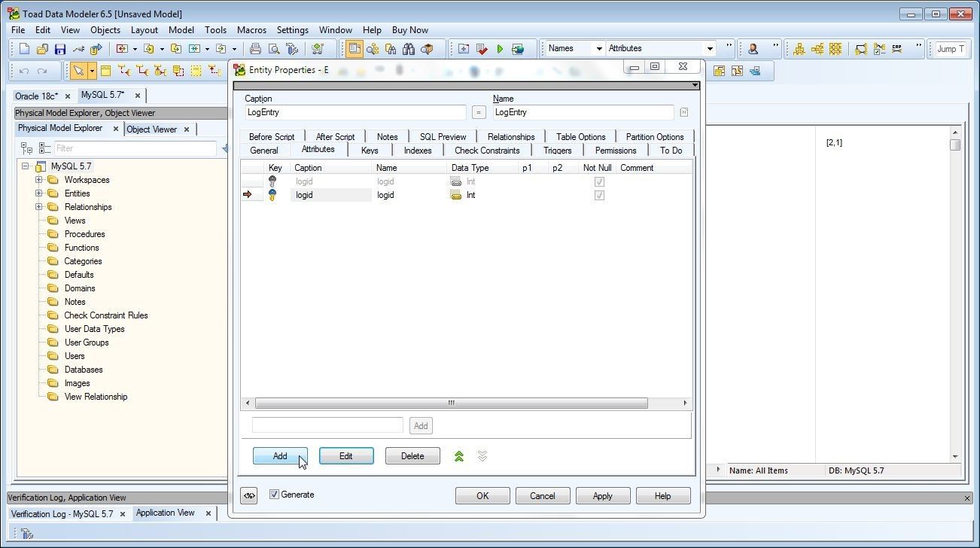The height and width of the screenshot is (548, 980).
Task: Select the Domains tree item
Action: pyautogui.click(x=80, y=288)
